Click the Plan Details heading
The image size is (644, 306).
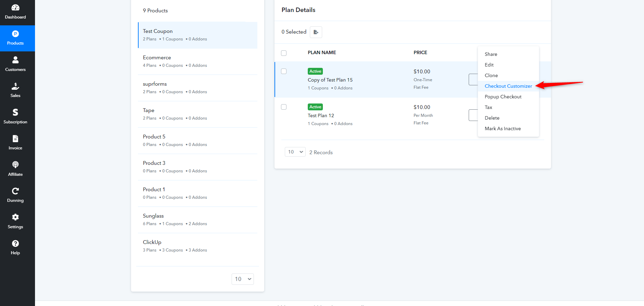[x=298, y=10]
